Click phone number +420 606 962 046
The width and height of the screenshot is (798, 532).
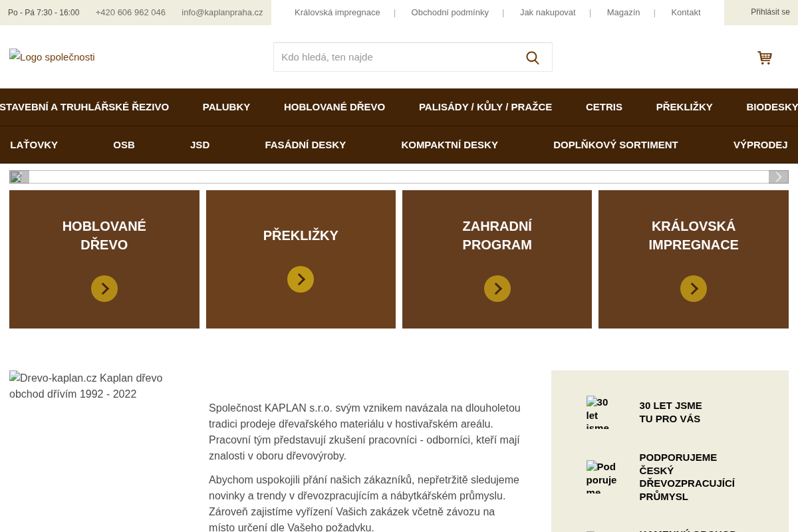130,13
